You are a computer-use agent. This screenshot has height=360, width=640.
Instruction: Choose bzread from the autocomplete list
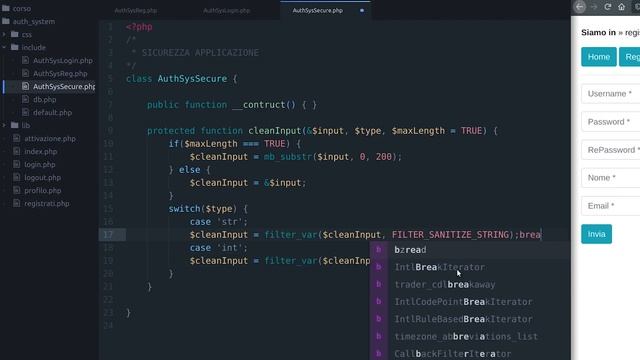click(470, 250)
